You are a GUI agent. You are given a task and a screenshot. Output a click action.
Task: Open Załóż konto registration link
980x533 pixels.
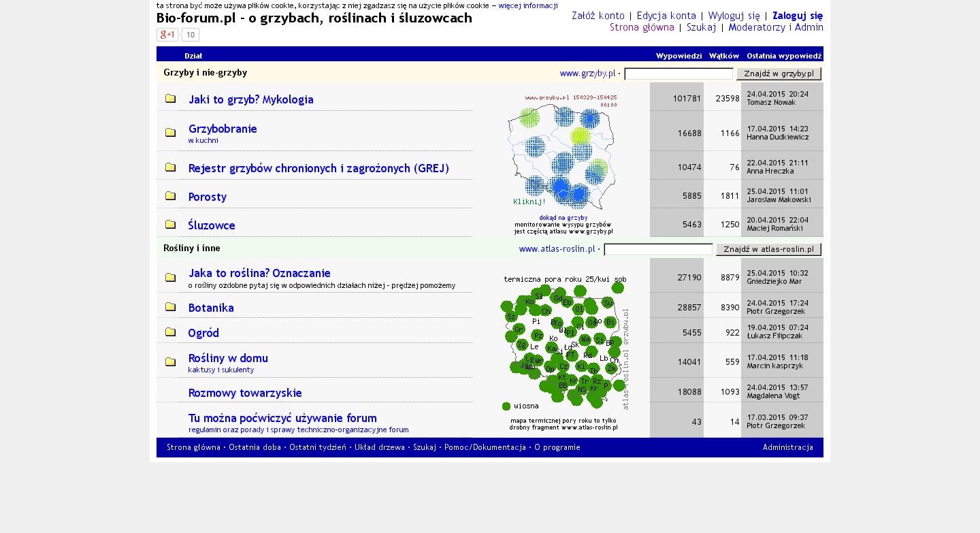click(x=598, y=16)
